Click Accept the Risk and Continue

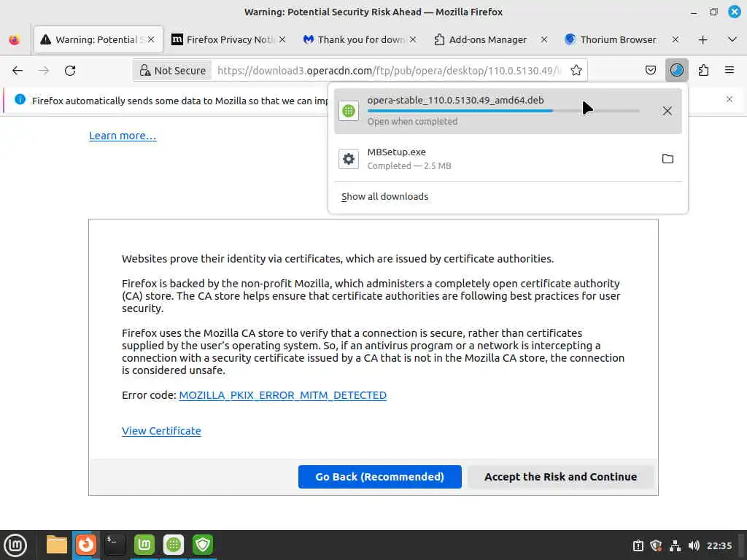[x=560, y=477]
